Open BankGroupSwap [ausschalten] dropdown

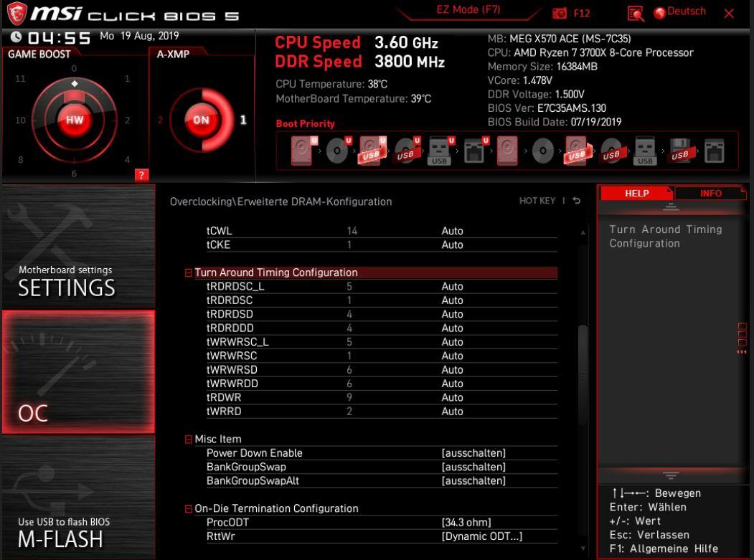pyautogui.click(x=473, y=468)
